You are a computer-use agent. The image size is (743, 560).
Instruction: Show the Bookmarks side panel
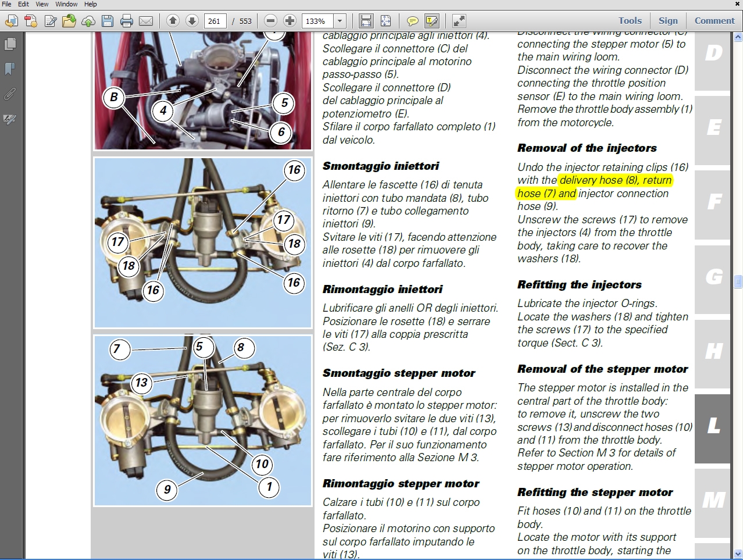[x=10, y=69]
